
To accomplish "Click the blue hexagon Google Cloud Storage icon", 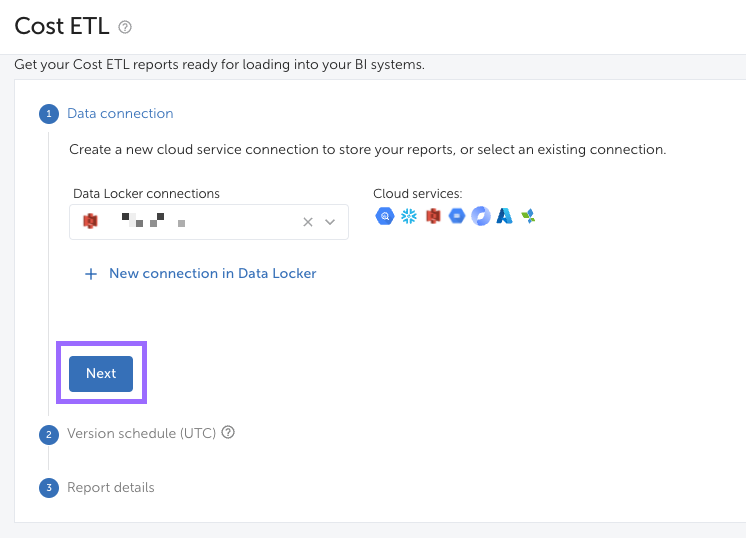I will pos(457,216).
